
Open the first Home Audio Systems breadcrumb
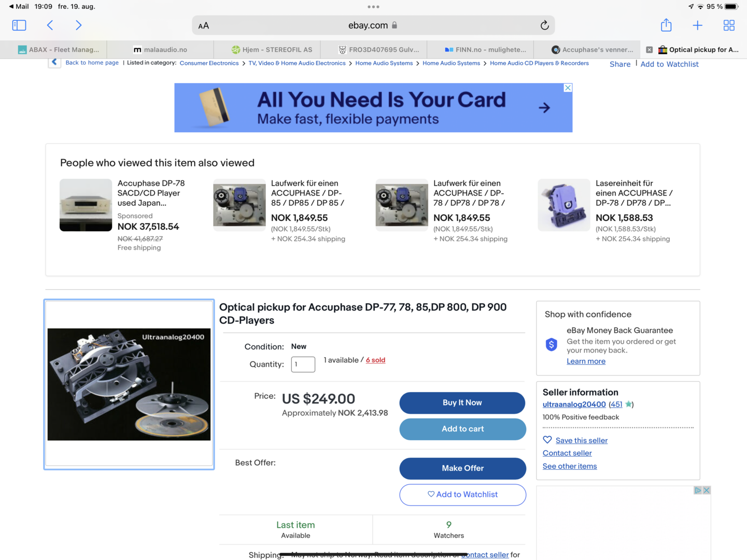(384, 63)
